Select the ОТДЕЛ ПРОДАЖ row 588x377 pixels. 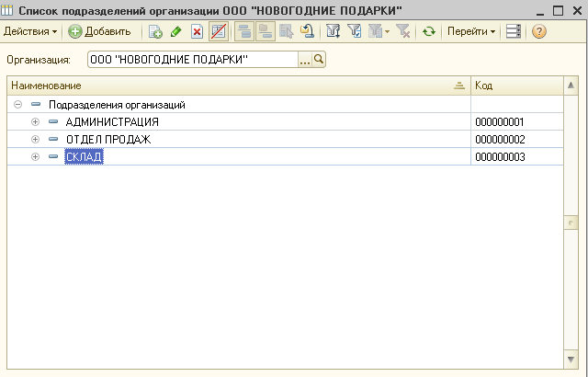285,139
